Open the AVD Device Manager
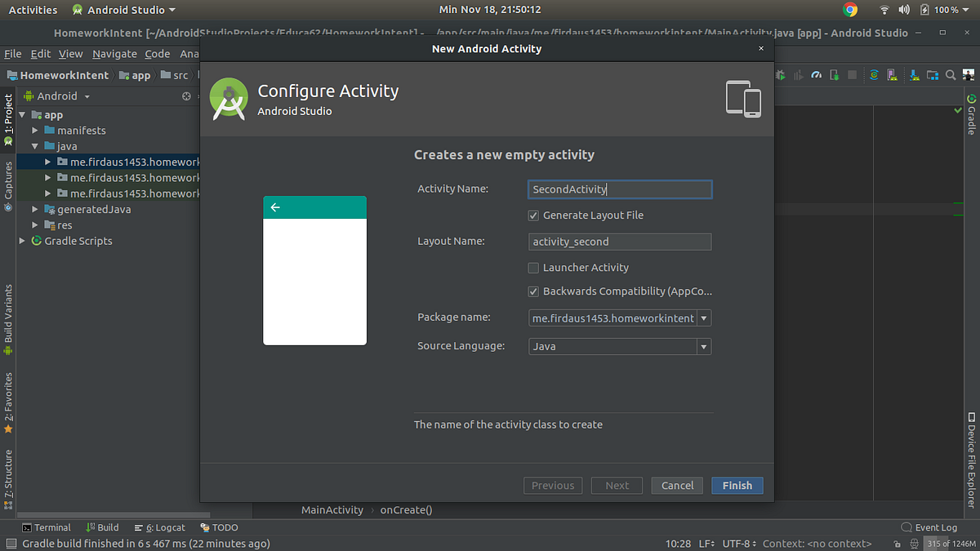Screen dimensions: 980x551 tap(892, 74)
